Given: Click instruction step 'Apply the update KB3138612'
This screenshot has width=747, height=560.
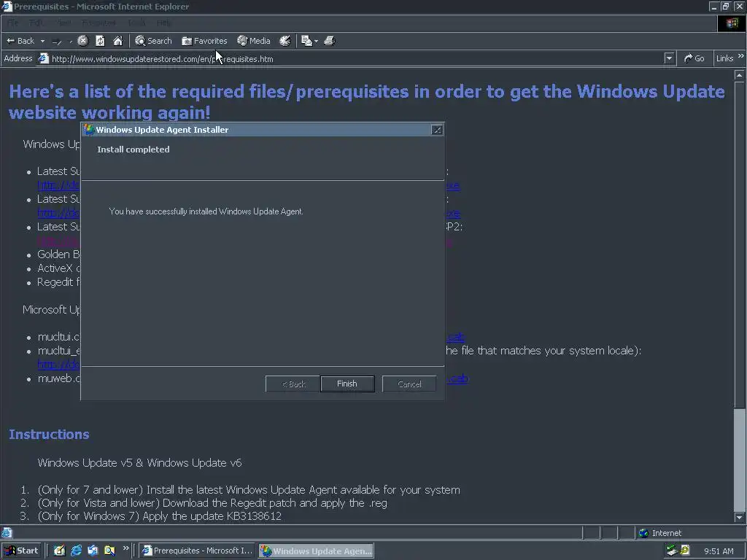Looking at the screenshot, I should pos(212,516).
